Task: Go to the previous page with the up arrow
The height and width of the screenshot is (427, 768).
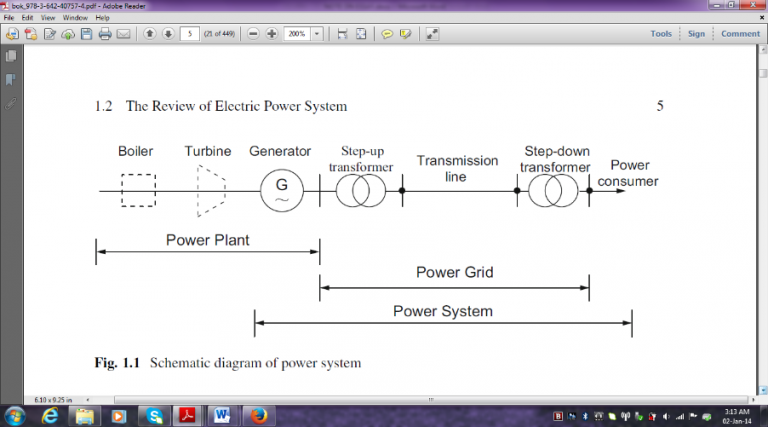Action: point(149,34)
